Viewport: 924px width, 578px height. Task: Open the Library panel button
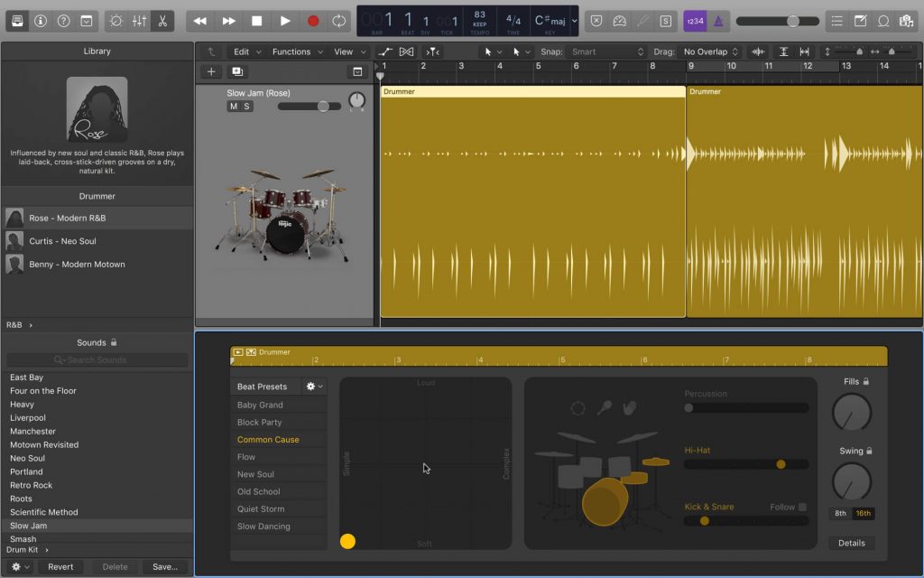16,21
